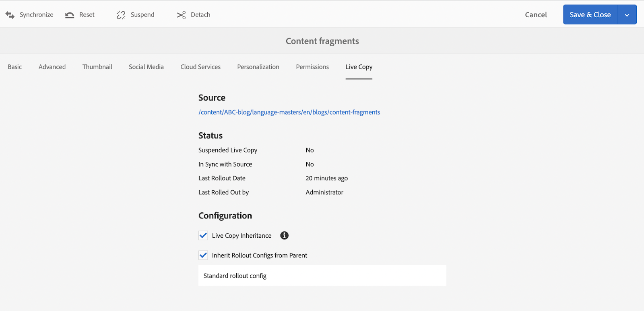The image size is (644, 311).
Task: Click the Live Copy Inheritance label text
Action: tap(242, 236)
